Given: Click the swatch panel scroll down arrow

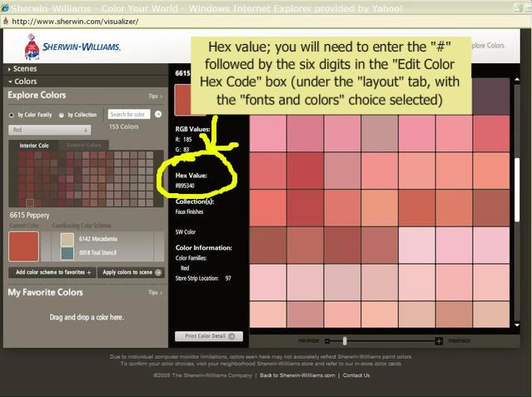Looking at the screenshot, I should point(517,325).
